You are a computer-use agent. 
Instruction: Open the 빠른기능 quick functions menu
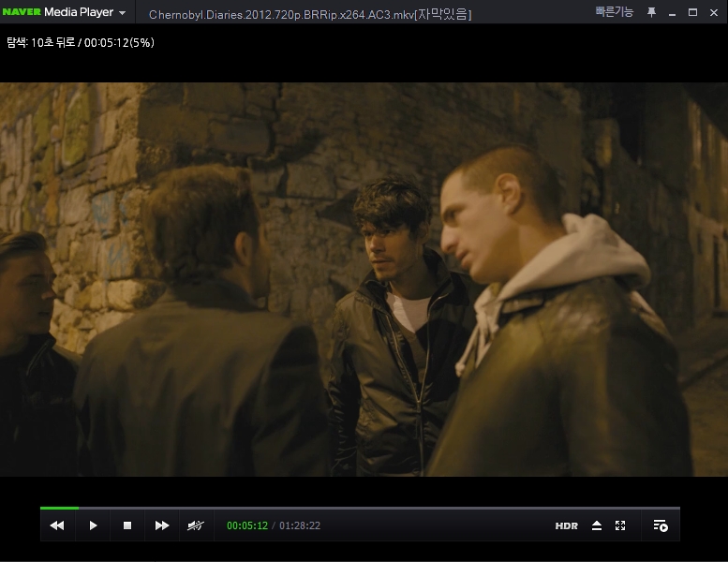(614, 12)
